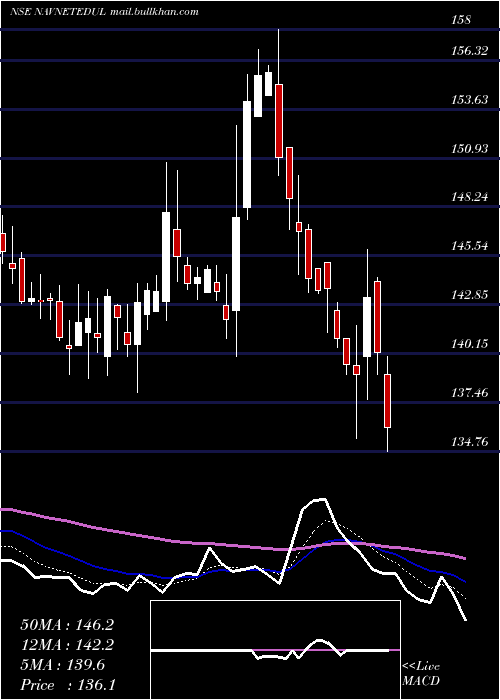This screenshot has height=700, width=500.
Task: Select the tallest white candle near the peak
Action: coord(246,154)
